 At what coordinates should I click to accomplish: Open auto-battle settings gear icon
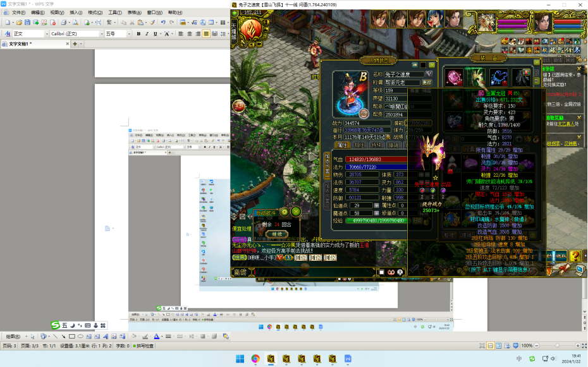[x=285, y=212]
